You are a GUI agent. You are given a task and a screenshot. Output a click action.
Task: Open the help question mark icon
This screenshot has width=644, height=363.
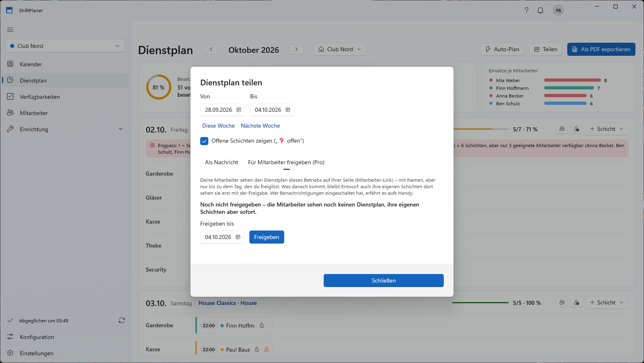pos(527,11)
